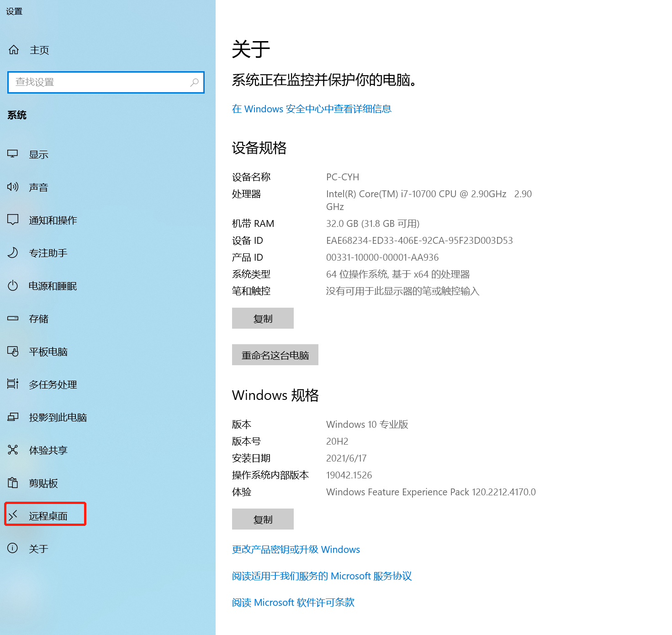Focus the 查找设置 search field
The image size is (672, 635).
click(106, 82)
